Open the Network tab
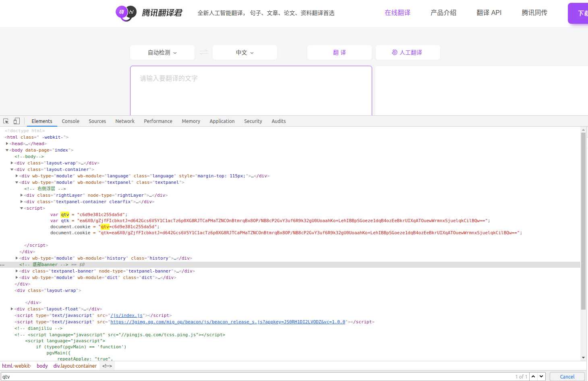 click(125, 121)
